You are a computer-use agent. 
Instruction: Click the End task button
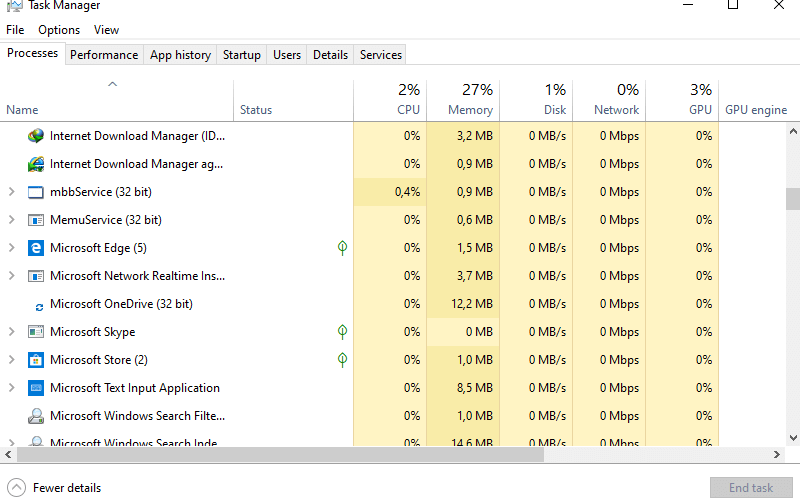point(751,488)
